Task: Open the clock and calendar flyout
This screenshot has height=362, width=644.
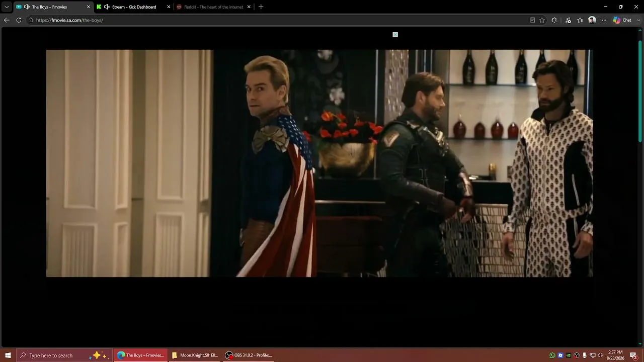Action: point(615,355)
